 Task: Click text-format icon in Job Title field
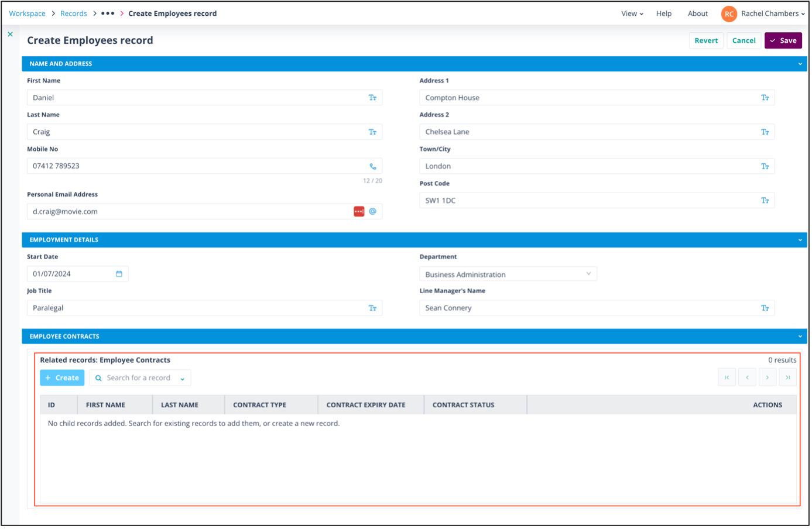tap(372, 308)
